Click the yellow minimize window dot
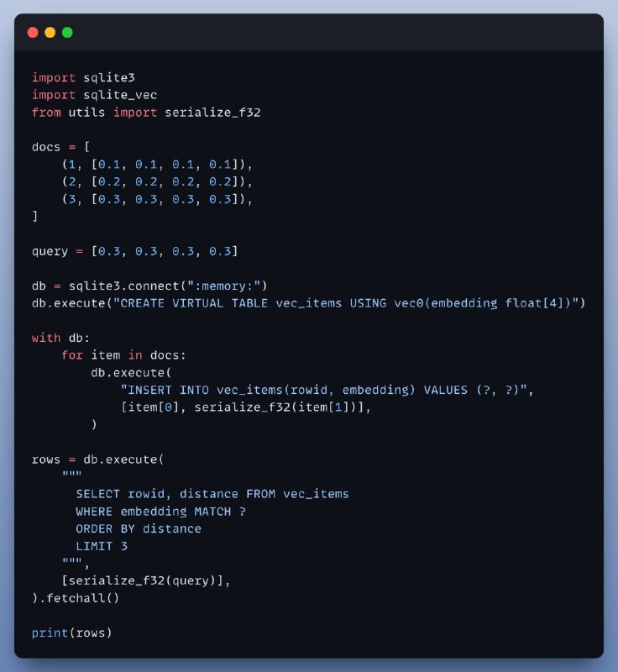Screen dimensions: 618x672 50,33
